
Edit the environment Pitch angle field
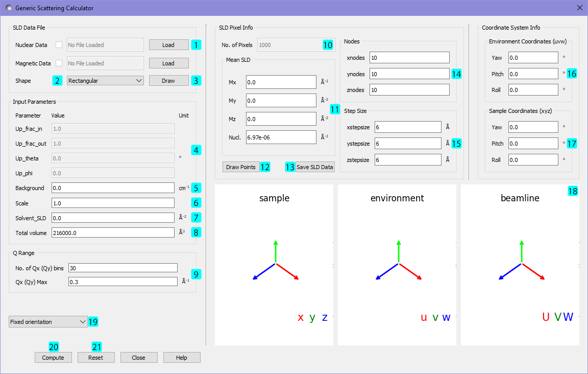(533, 74)
